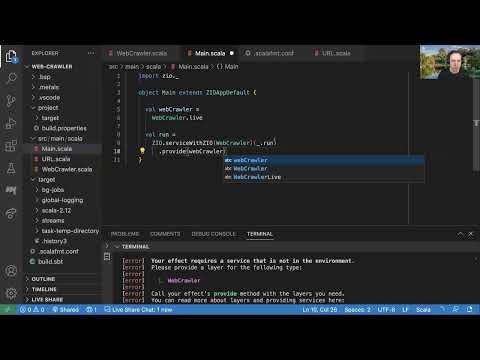
Task: Open the Explorer view icon
Action: point(11,56)
